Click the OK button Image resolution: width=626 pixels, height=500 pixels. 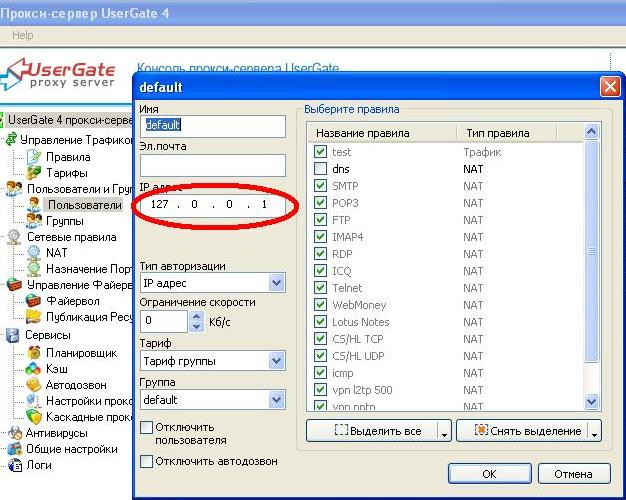[489, 474]
